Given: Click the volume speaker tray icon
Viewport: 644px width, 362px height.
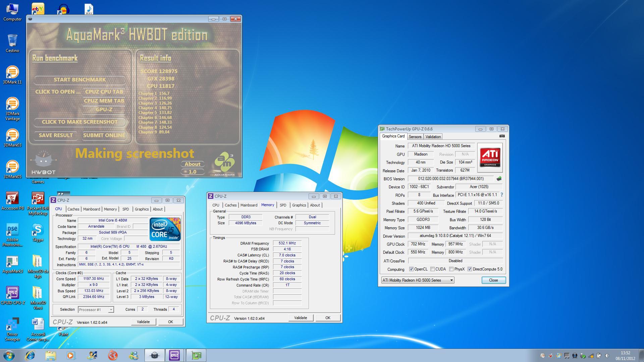Looking at the screenshot, I should pos(607,356).
